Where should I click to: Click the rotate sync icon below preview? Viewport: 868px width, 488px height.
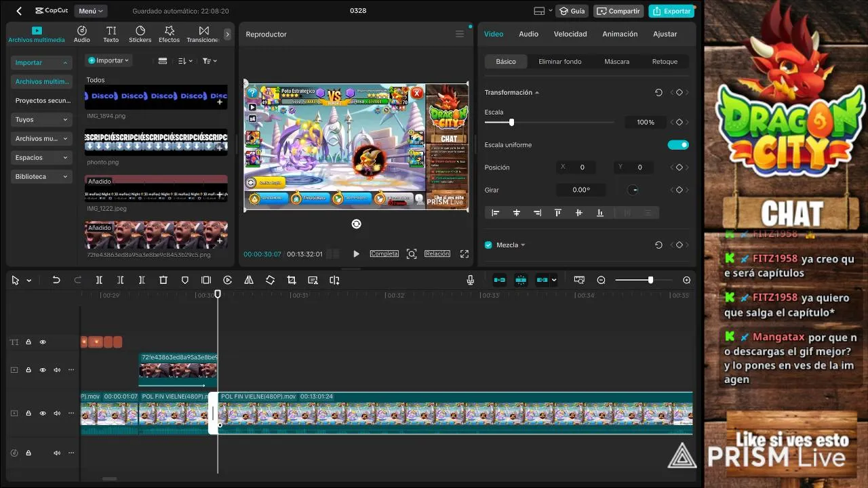[357, 224]
